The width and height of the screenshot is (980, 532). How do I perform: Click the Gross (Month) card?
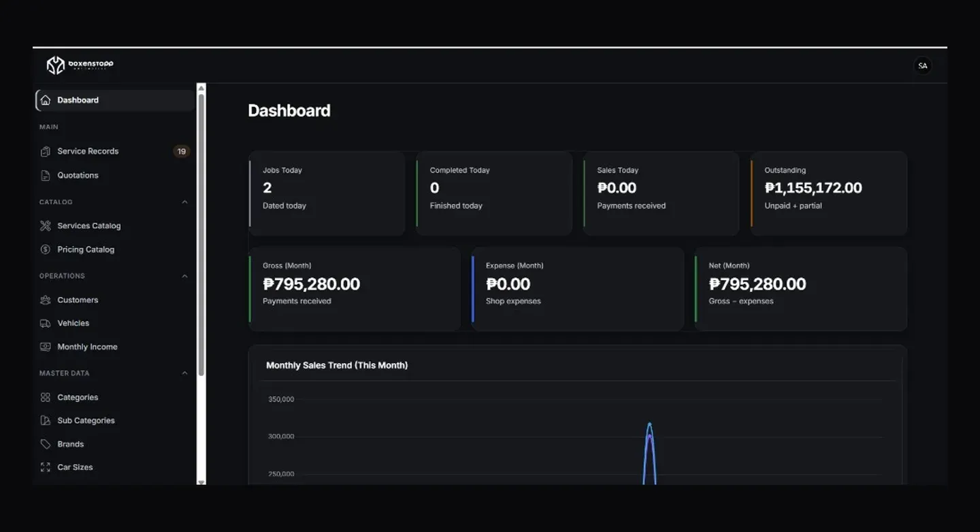tap(355, 289)
